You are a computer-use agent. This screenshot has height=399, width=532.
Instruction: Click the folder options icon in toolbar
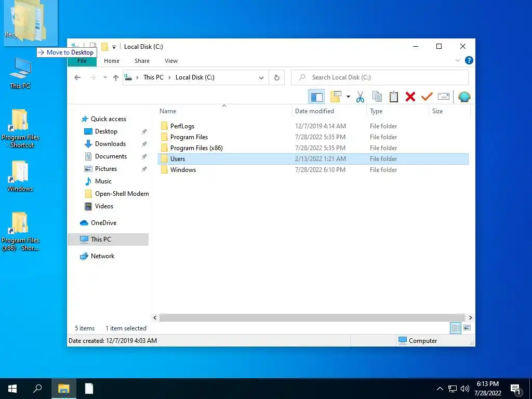click(336, 97)
